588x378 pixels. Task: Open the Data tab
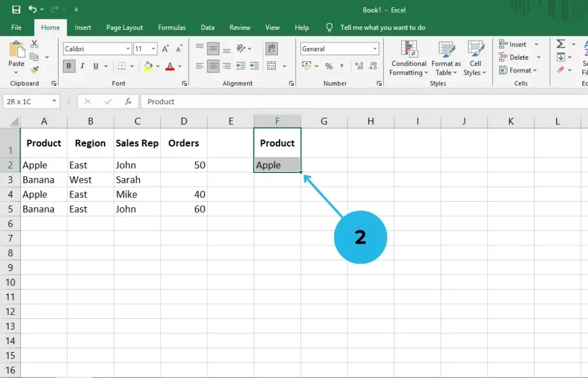(207, 28)
